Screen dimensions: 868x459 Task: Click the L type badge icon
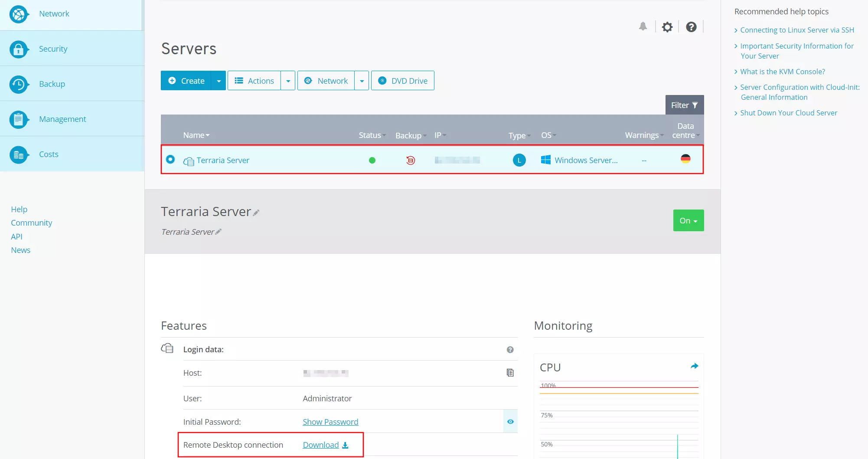[519, 160]
